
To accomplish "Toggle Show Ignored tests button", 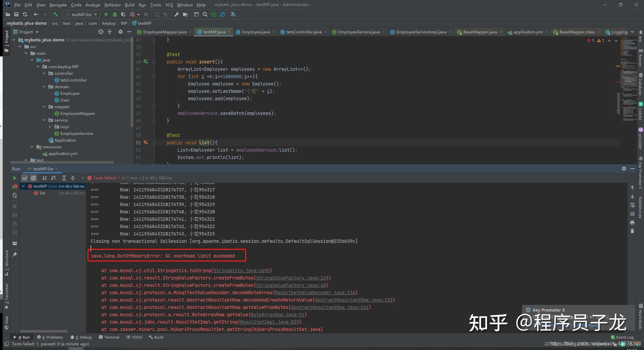I will 33,178.
